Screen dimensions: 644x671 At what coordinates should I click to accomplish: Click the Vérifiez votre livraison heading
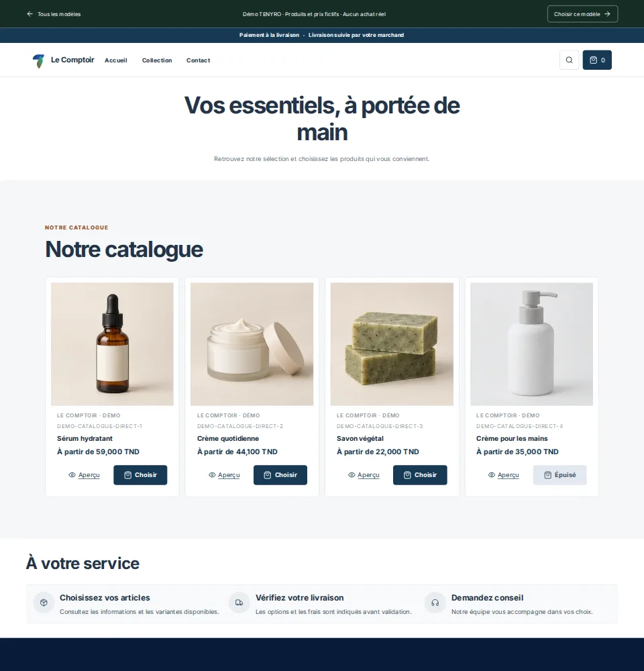(x=300, y=598)
